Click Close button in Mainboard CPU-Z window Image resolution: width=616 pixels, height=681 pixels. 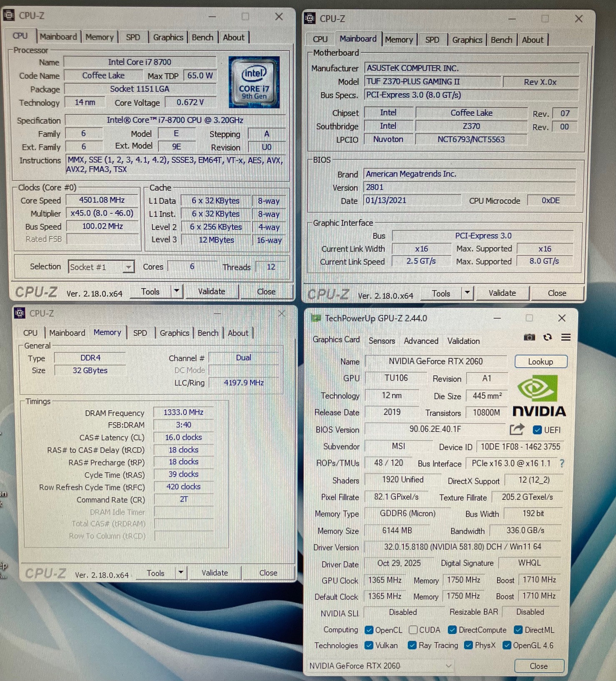(557, 293)
